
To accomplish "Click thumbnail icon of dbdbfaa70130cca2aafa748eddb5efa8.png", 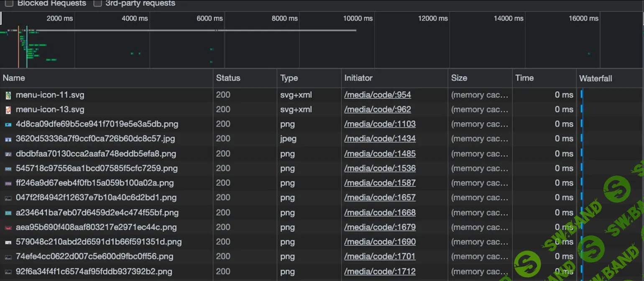I will pos(8,154).
